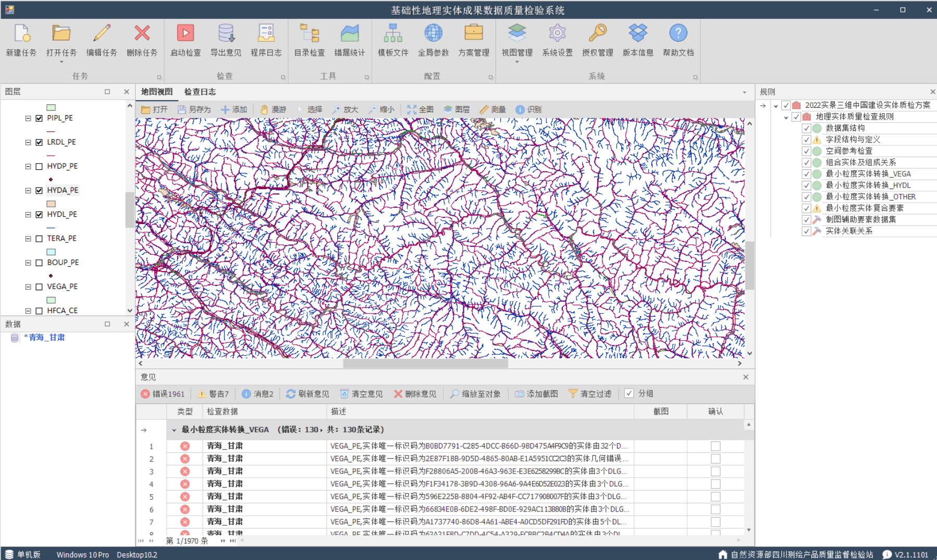This screenshot has height=560, width=937.
Task: Uncheck the 数据集结构 rule checkbox
Action: coord(806,128)
